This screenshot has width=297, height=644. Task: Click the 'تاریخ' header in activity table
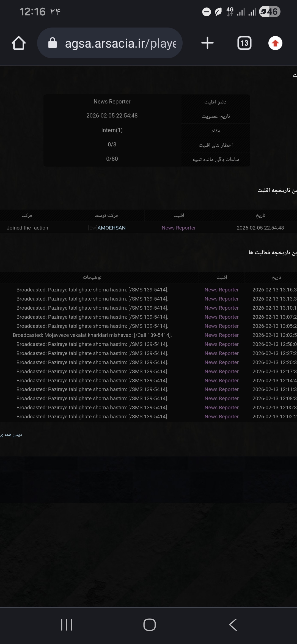pos(276,277)
